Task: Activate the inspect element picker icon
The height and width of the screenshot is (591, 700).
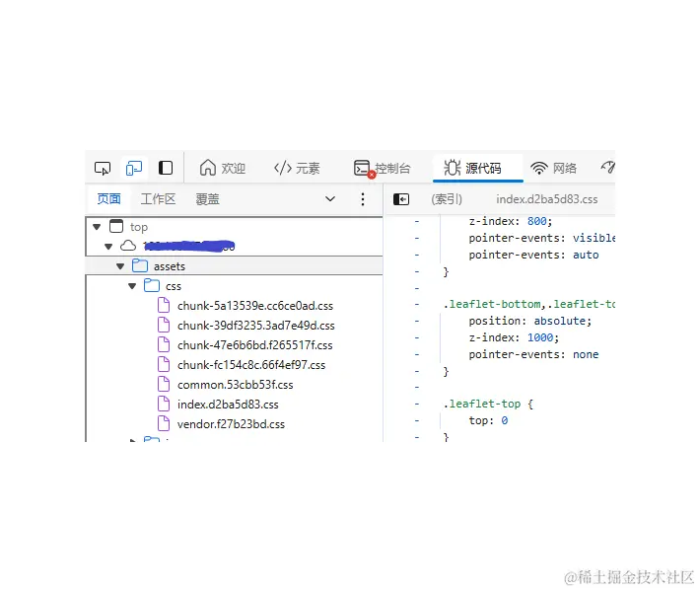Action: pos(103,169)
